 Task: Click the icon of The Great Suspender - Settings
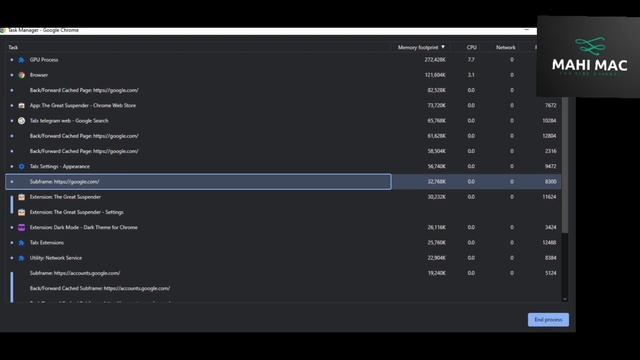(x=22, y=212)
